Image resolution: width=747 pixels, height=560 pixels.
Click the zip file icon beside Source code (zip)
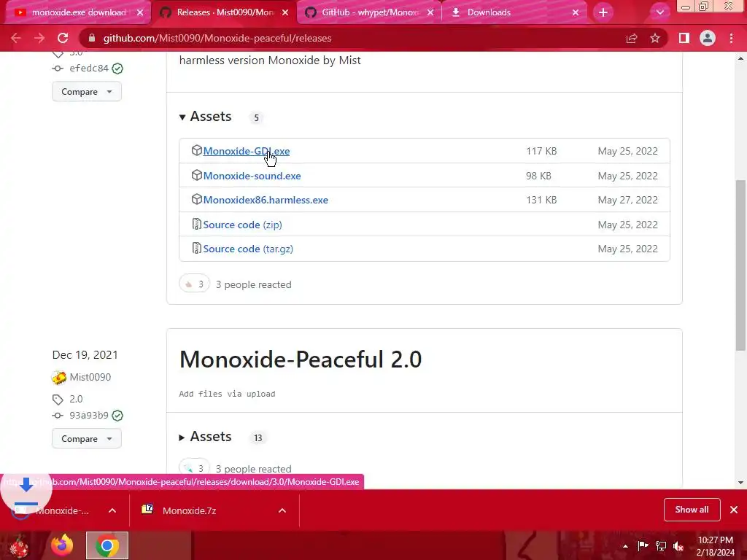[x=196, y=224]
